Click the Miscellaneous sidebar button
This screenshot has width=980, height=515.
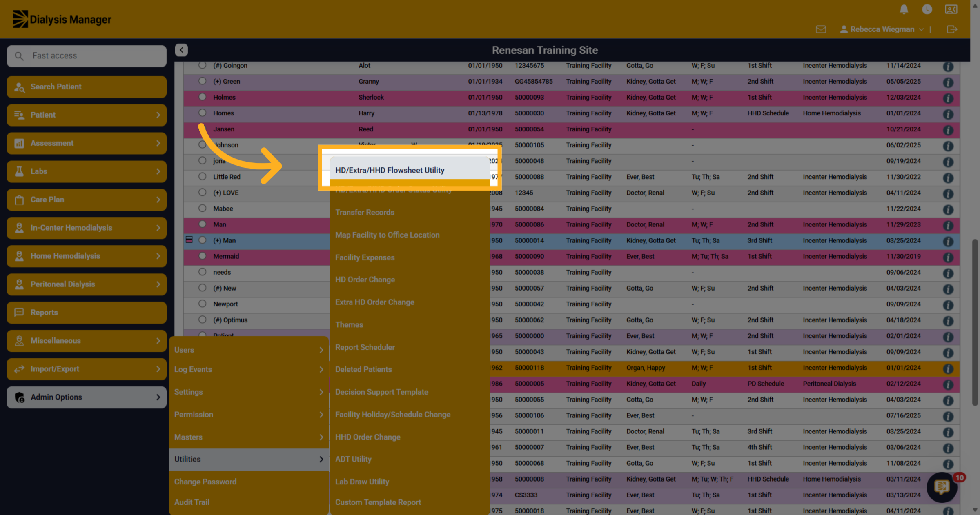tap(87, 341)
